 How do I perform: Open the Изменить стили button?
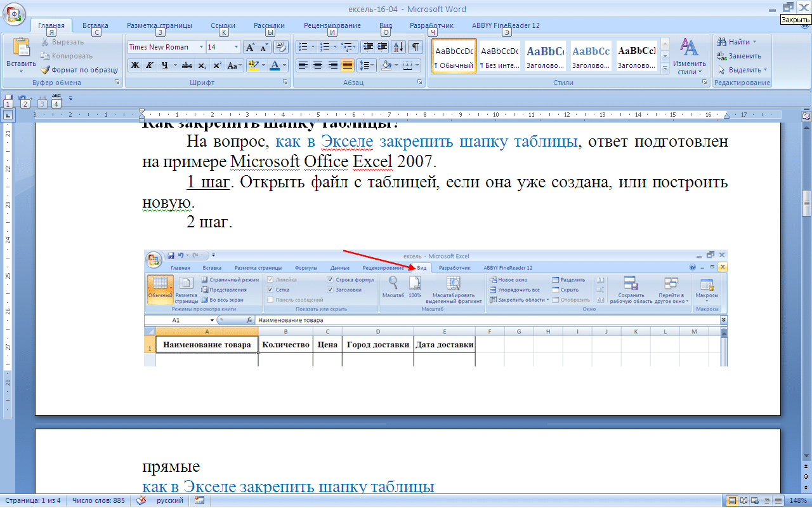[690, 56]
